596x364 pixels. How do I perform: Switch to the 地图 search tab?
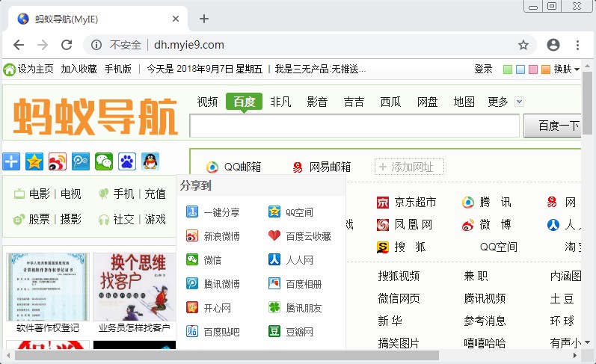point(464,102)
